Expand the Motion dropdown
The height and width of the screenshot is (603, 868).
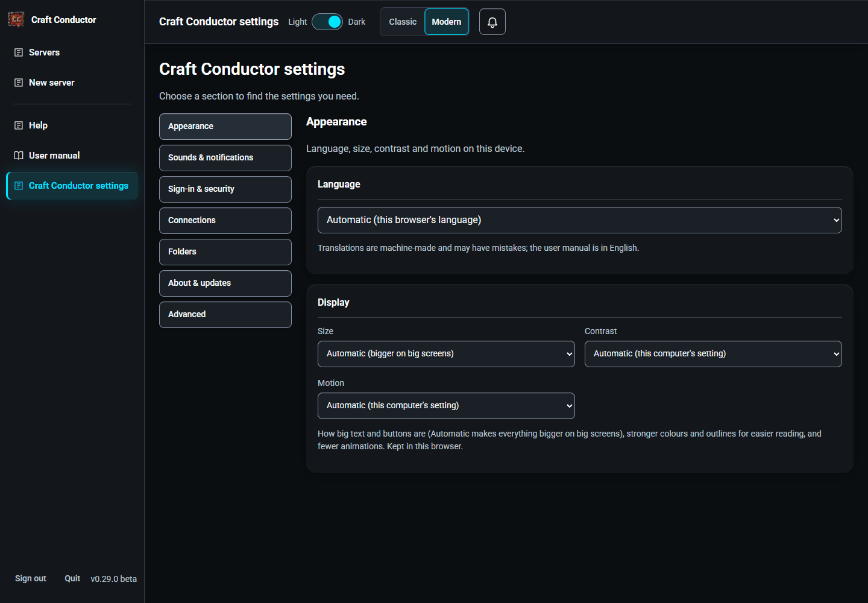click(x=446, y=406)
